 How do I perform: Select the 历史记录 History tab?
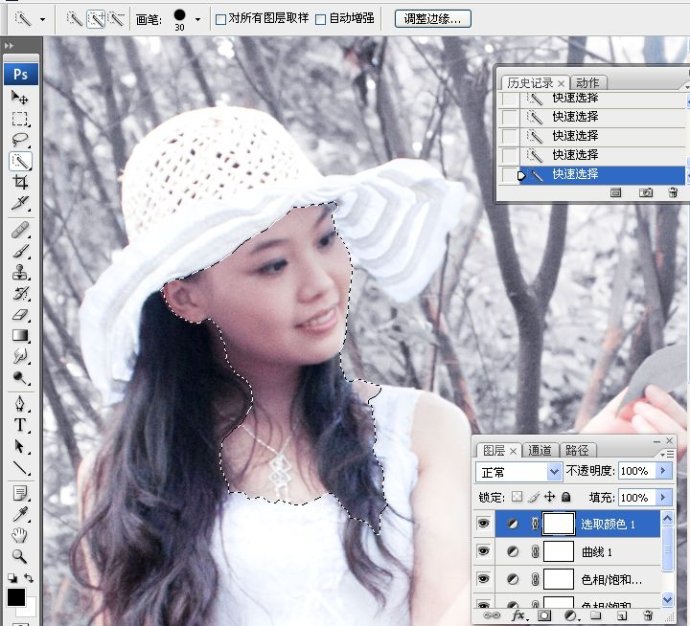tap(530, 83)
